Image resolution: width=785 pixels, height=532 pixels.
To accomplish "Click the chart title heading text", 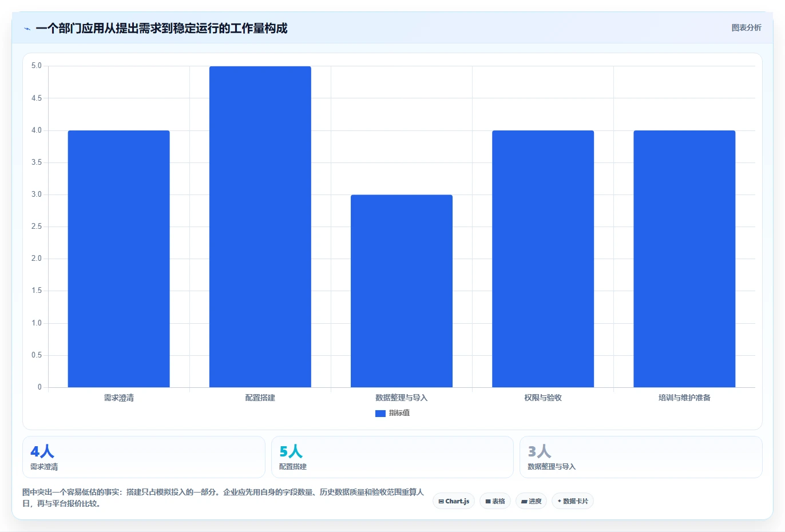I will (161, 29).
